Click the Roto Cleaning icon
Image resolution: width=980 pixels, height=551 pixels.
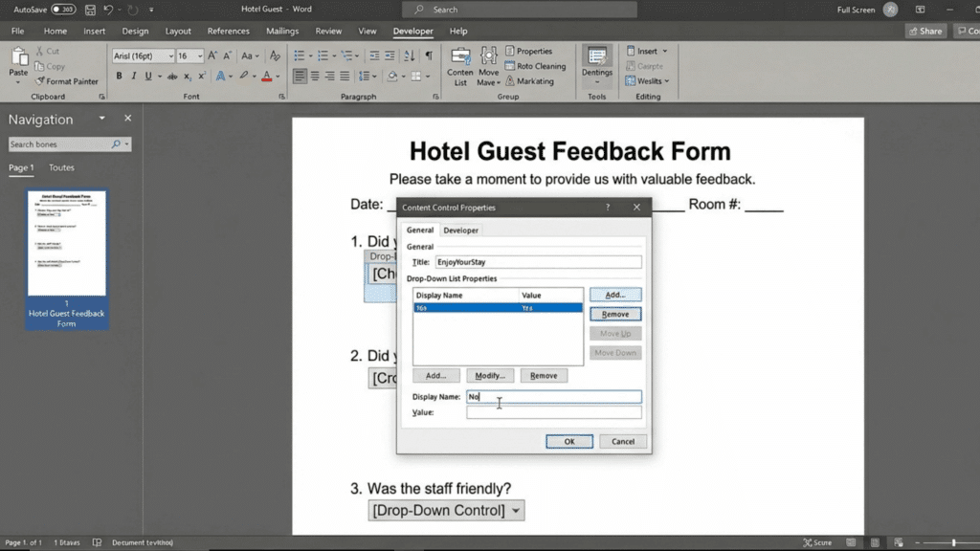coord(539,66)
